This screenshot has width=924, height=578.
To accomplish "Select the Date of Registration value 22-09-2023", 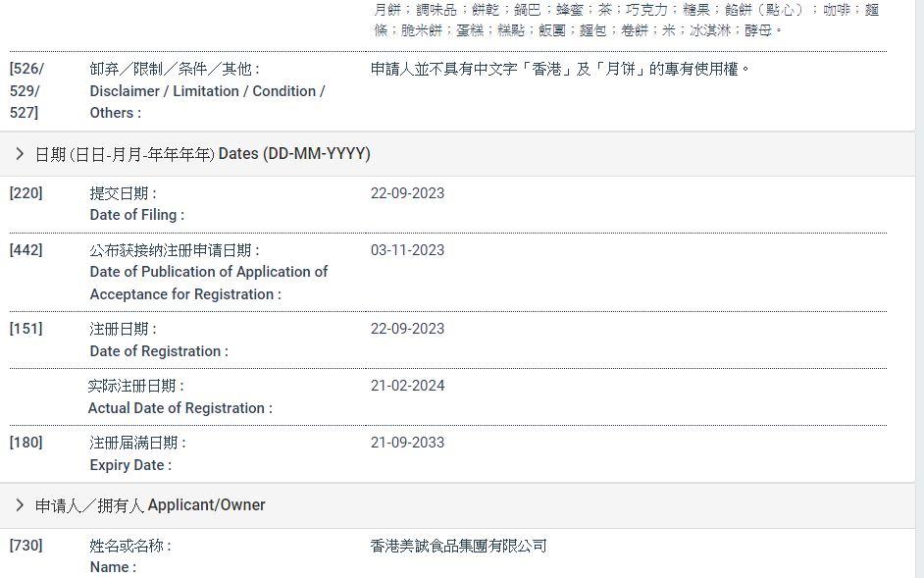I will [407, 329].
